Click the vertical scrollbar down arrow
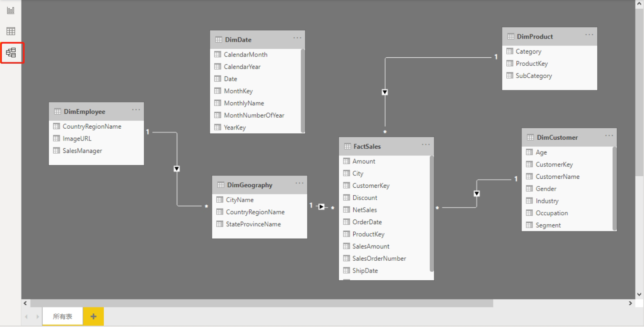Image resolution: width=644 pixels, height=327 pixels. coord(639,294)
